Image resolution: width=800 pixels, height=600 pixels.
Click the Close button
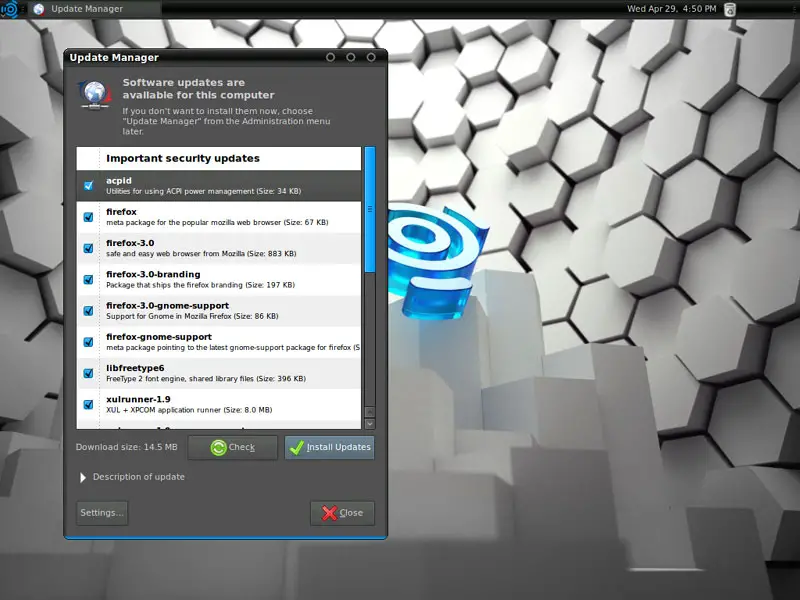(x=342, y=513)
